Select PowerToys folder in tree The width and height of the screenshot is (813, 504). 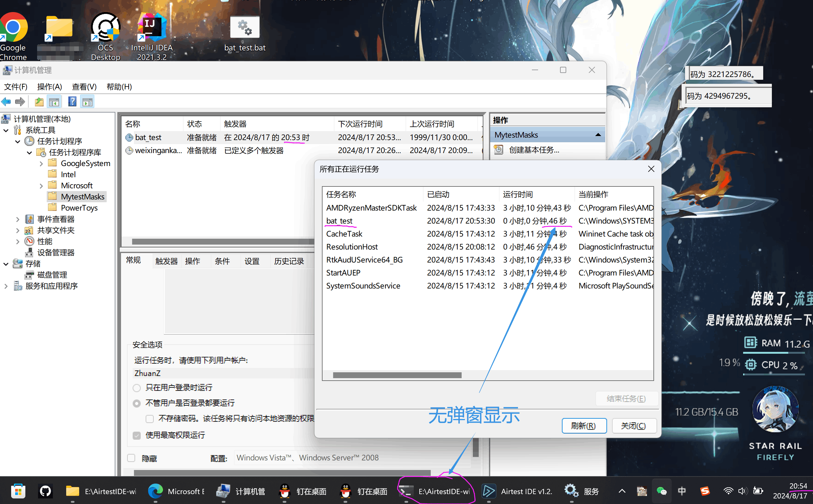coord(79,208)
